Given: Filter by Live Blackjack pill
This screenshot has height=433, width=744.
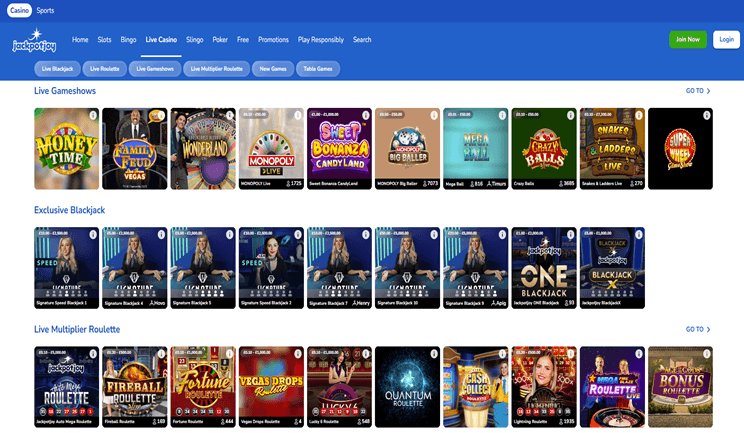Looking at the screenshot, I should [57, 69].
